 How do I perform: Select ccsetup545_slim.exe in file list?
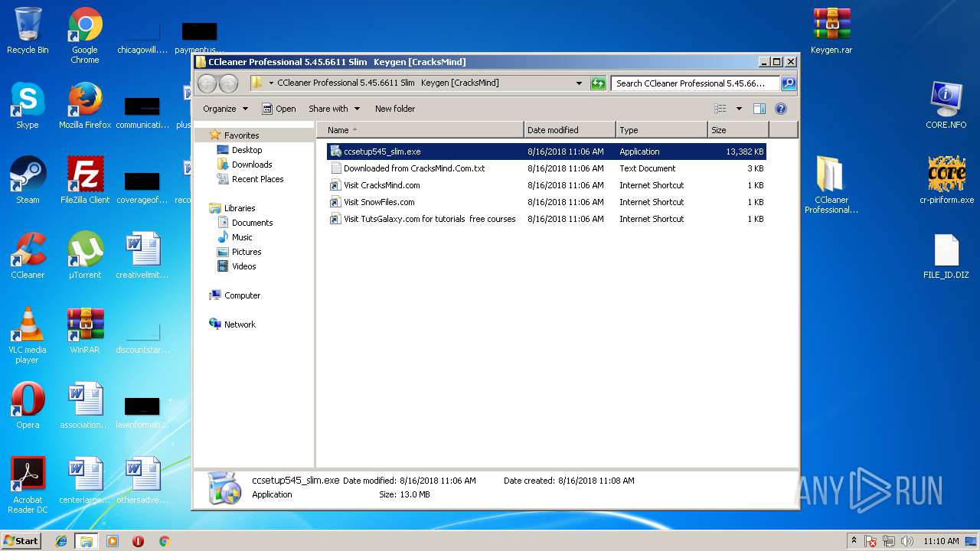(546, 152)
